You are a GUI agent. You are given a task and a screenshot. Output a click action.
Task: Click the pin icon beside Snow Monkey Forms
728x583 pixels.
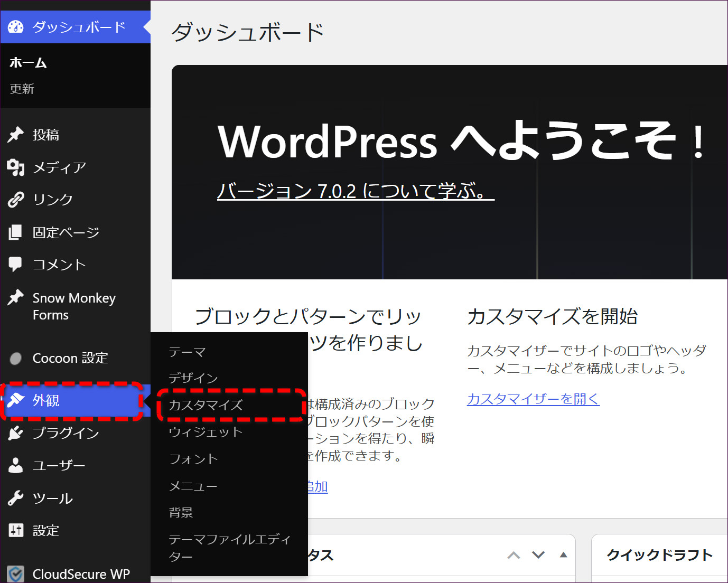tap(16, 298)
